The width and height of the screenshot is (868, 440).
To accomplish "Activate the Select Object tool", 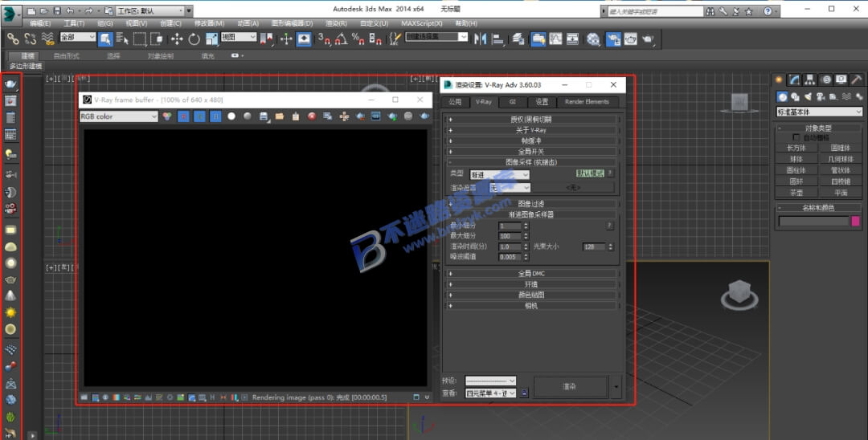I will coord(105,39).
